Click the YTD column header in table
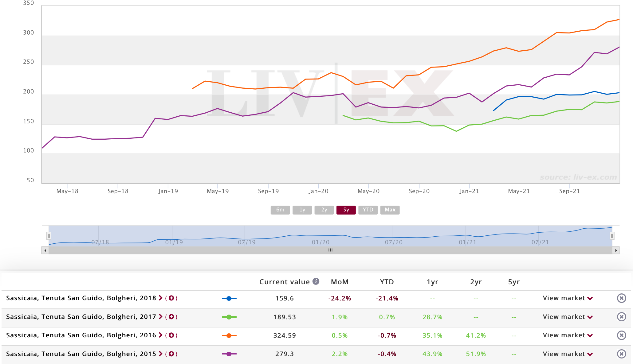 387,282
